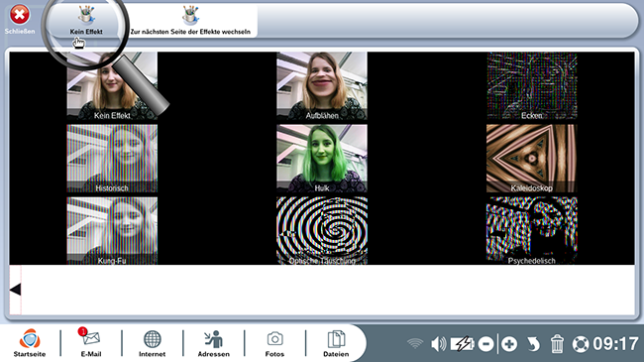Select the Kein Effekt toolbar button
The image size is (644, 362).
pyautogui.click(x=86, y=20)
